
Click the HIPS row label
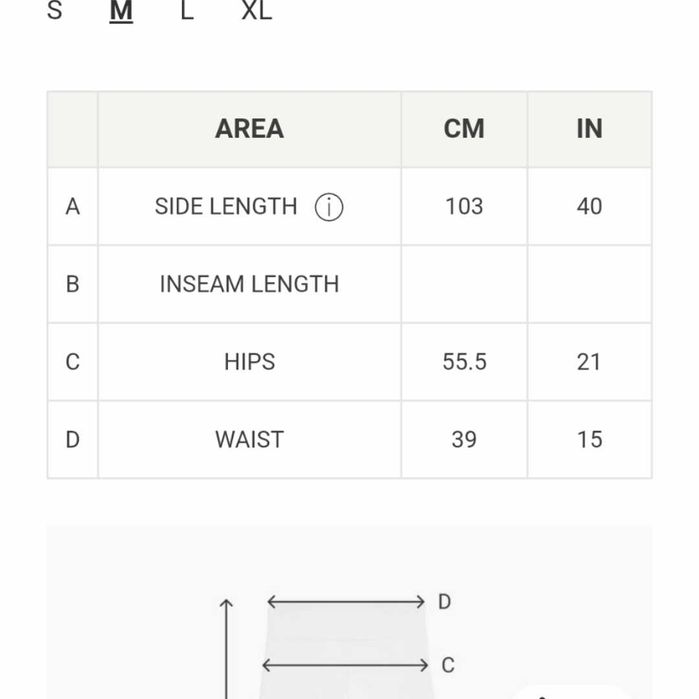(x=249, y=362)
